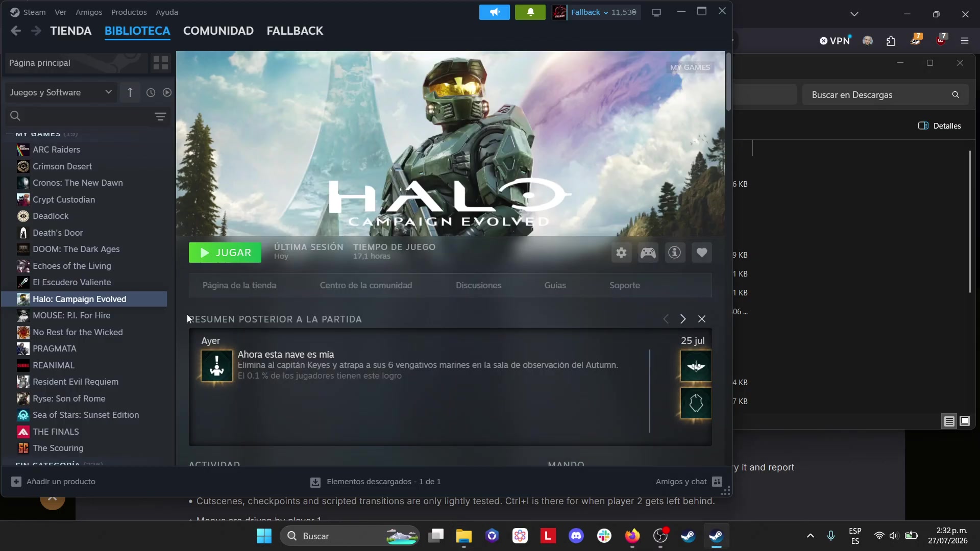Open Centro de la comunidad link

tap(366, 285)
